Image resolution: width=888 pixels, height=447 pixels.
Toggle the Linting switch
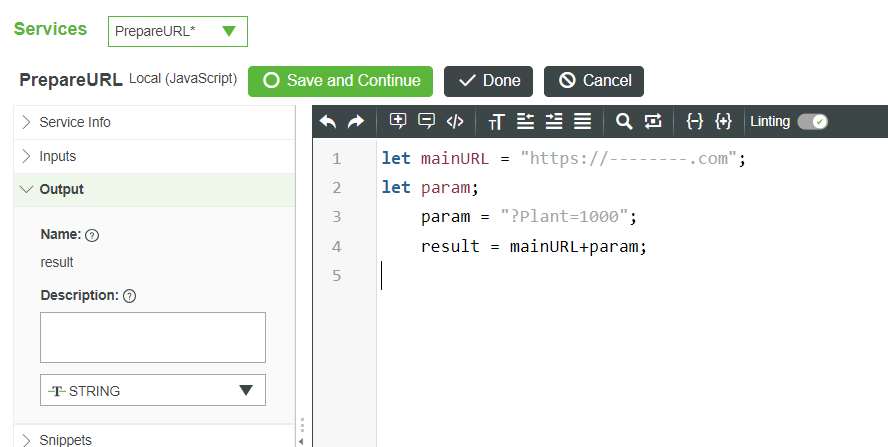pyautogui.click(x=812, y=122)
